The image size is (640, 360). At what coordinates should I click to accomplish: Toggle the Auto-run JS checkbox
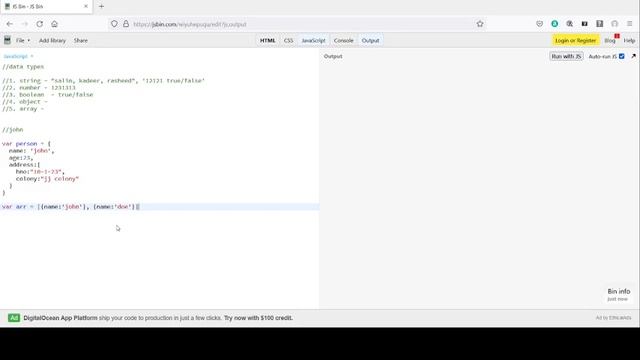[622, 56]
